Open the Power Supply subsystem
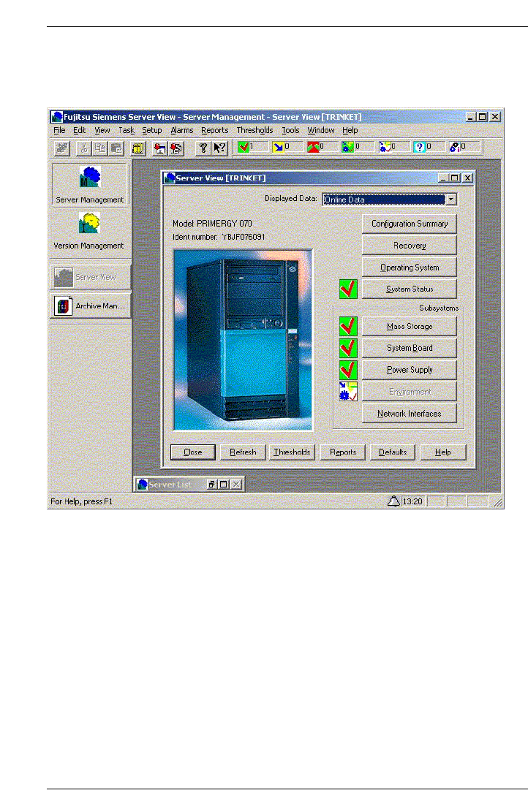 [x=410, y=370]
